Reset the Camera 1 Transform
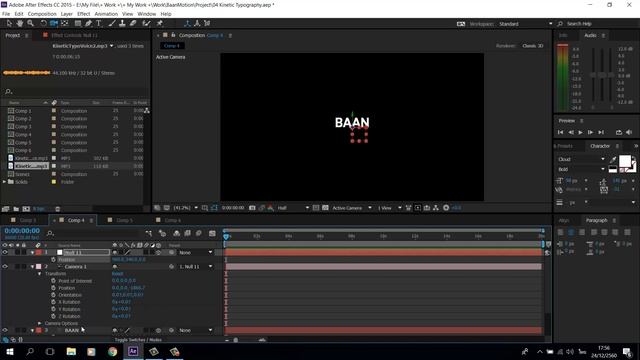The image size is (640, 360). [x=118, y=274]
